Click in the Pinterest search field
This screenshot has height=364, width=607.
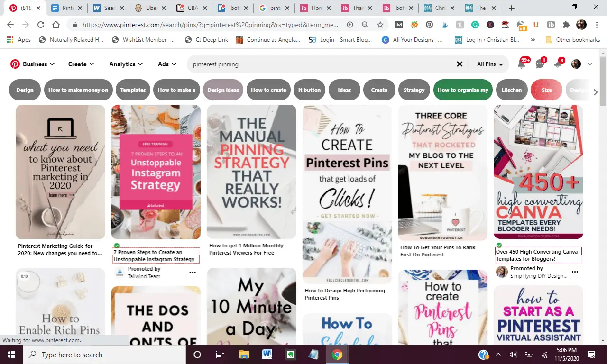322,64
